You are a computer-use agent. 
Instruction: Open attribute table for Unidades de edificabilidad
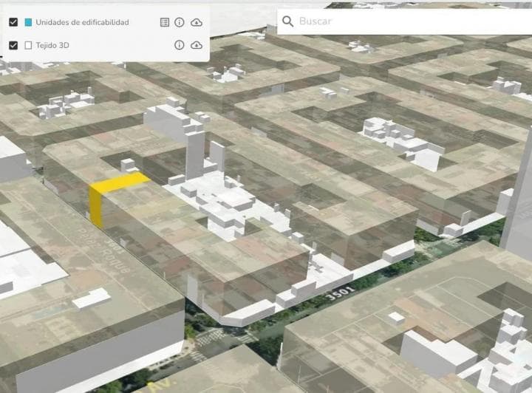click(x=165, y=22)
